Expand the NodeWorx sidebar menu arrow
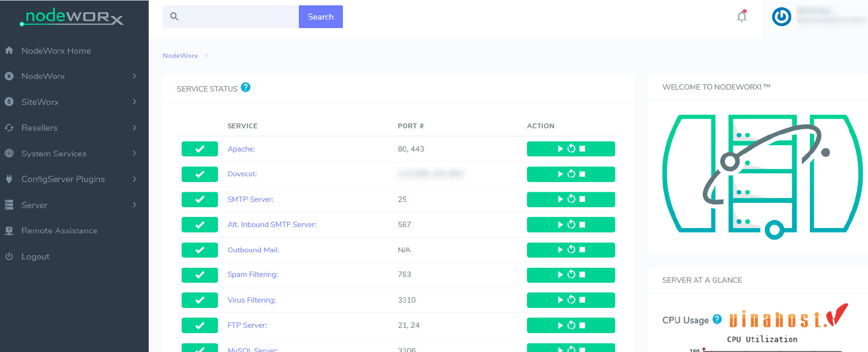Image resolution: width=868 pixels, height=352 pixels. point(134,76)
